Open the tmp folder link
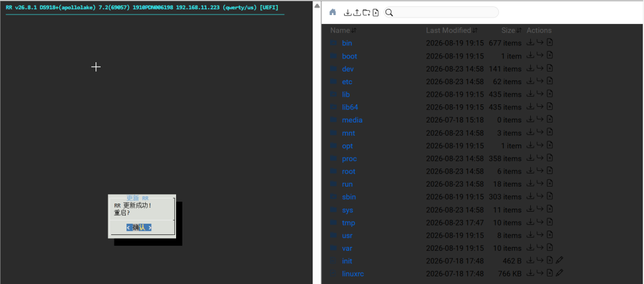 click(348, 223)
